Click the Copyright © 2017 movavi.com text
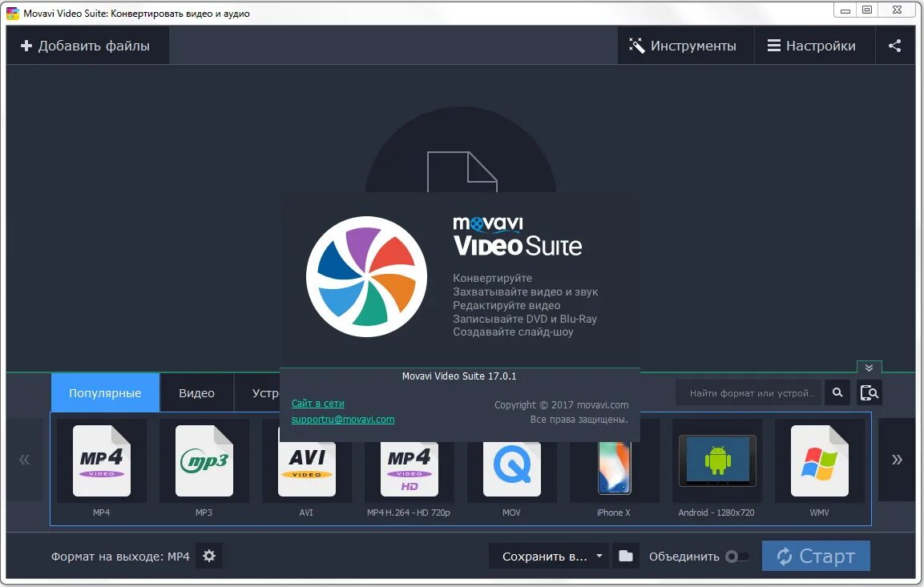The height and width of the screenshot is (587, 924). click(561, 404)
